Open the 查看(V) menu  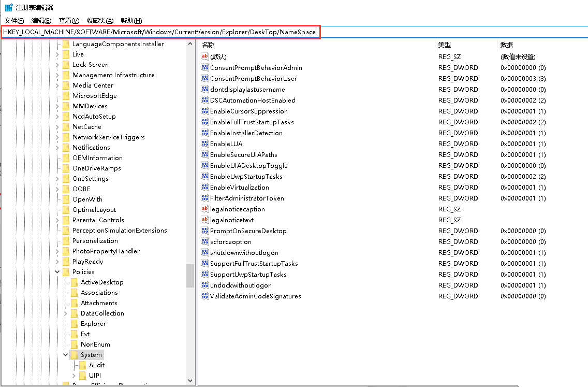click(x=69, y=21)
